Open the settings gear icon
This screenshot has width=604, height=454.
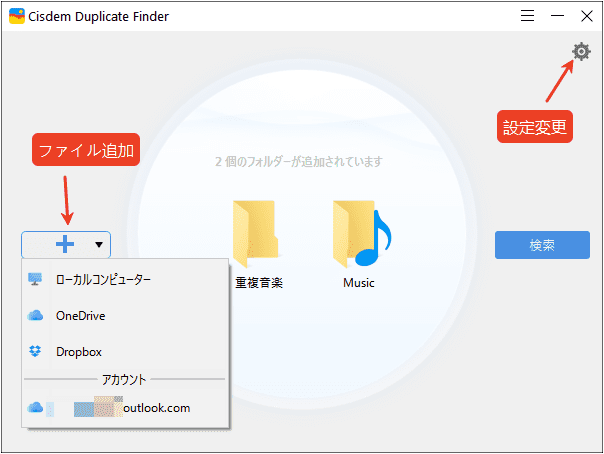pos(581,51)
